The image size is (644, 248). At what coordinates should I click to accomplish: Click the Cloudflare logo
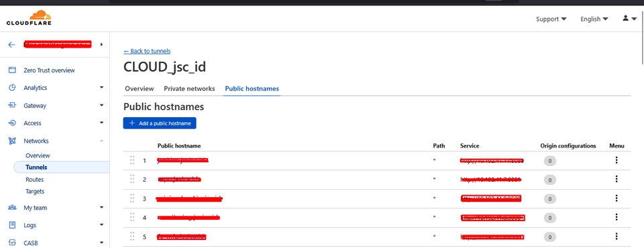coord(29,17)
